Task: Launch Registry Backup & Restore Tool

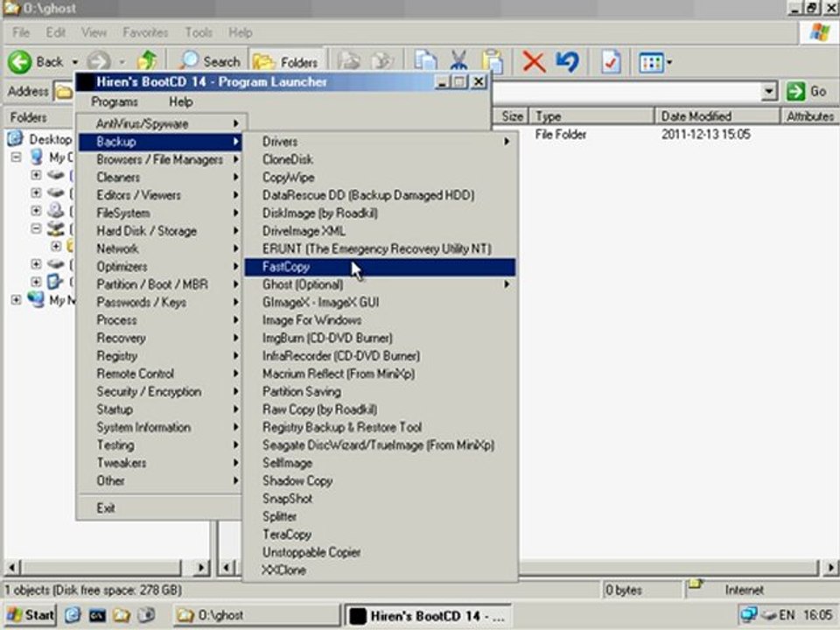Action: pyautogui.click(x=380, y=428)
